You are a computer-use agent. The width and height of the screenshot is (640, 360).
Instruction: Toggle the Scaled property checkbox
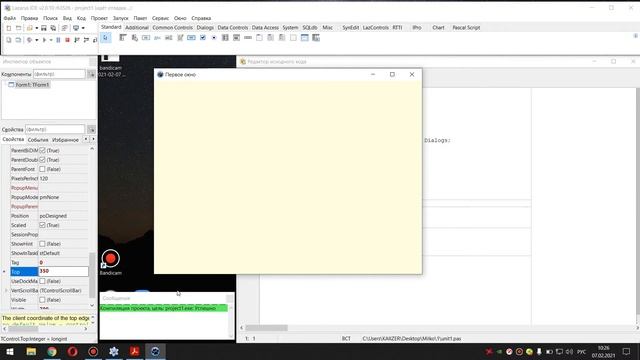[x=42, y=225]
